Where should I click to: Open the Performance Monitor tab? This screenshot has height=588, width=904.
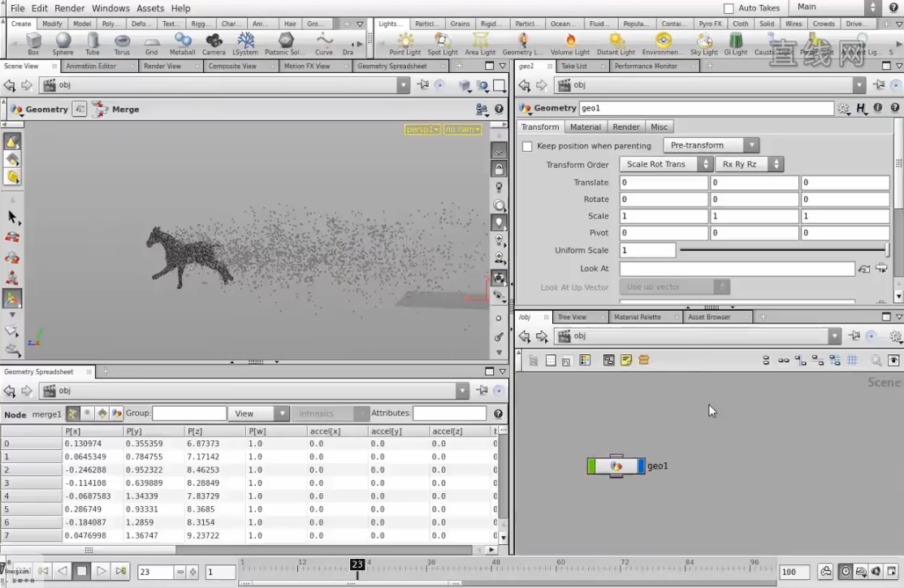click(x=646, y=67)
